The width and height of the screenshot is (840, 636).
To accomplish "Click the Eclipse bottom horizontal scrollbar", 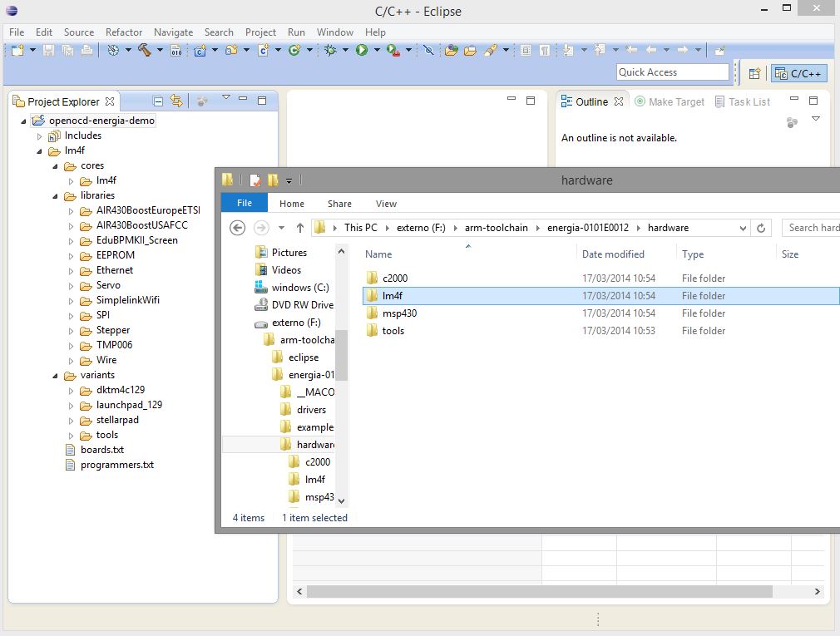I will (x=540, y=592).
